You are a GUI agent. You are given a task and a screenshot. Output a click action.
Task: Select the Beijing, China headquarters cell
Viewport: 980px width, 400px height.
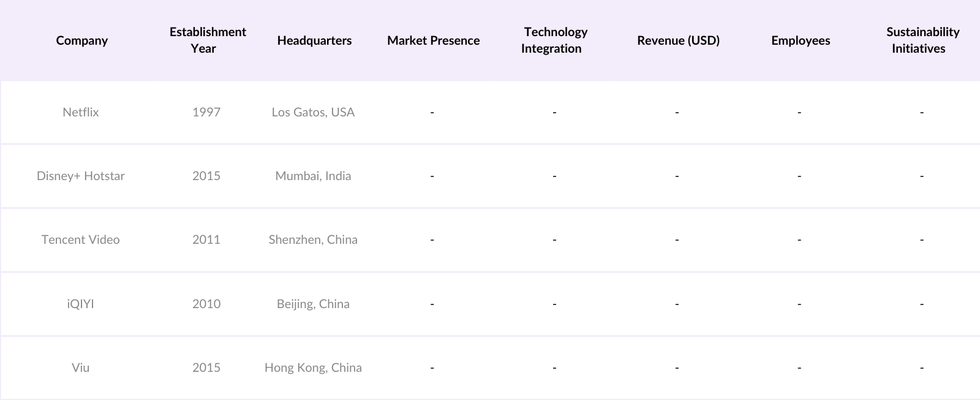click(313, 304)
